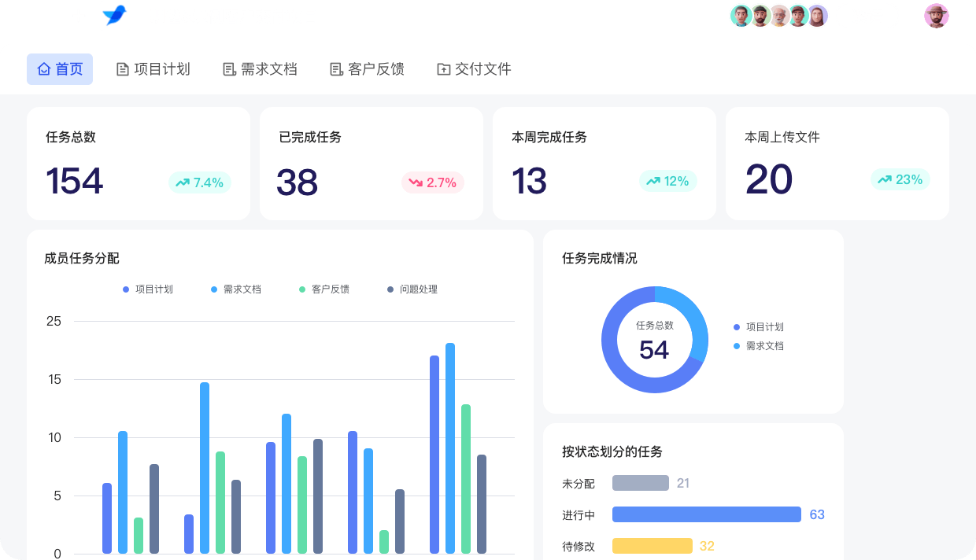This screenshot has width=976, height=560.
Task: Click the blue bird logo
Action: (x=115, y=14)
